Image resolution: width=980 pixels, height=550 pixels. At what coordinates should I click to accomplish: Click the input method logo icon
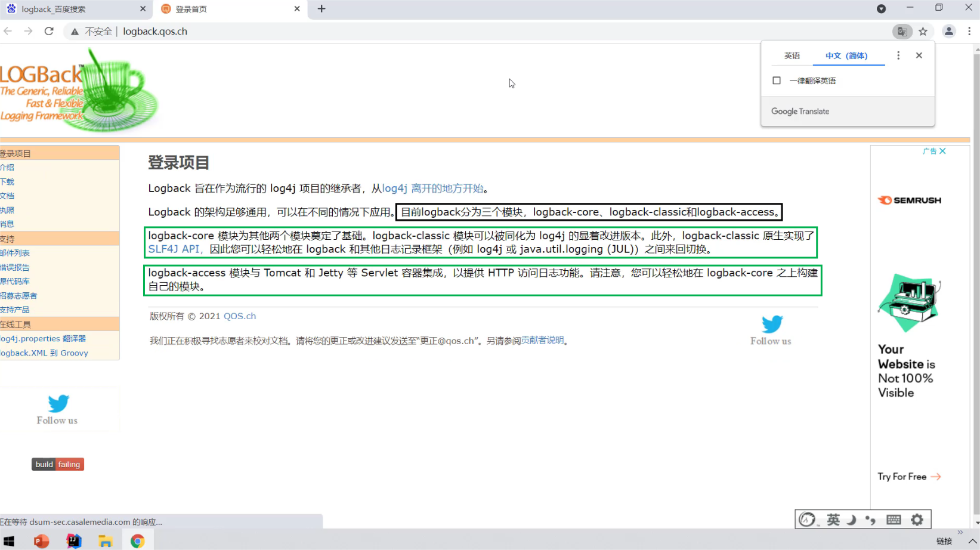[x=808, y=520]
